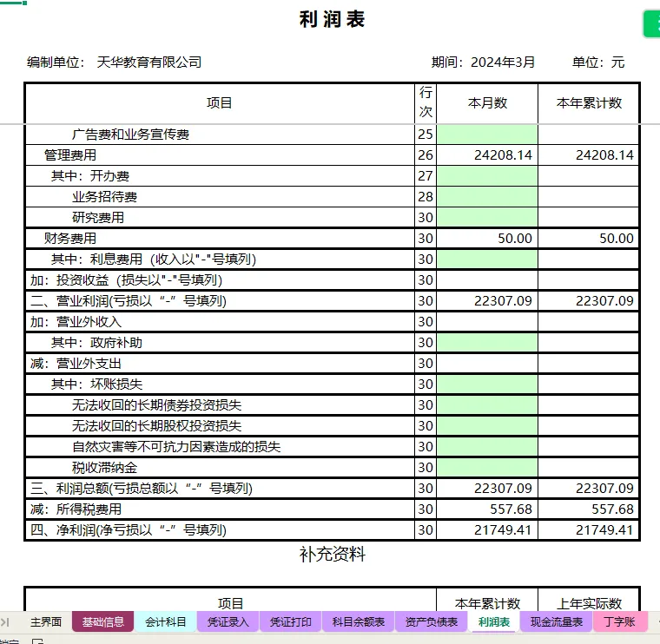
Task: Click empty 本月数 cell for 营业外收入
Action: pyautogui.click(x=487, y=322)
